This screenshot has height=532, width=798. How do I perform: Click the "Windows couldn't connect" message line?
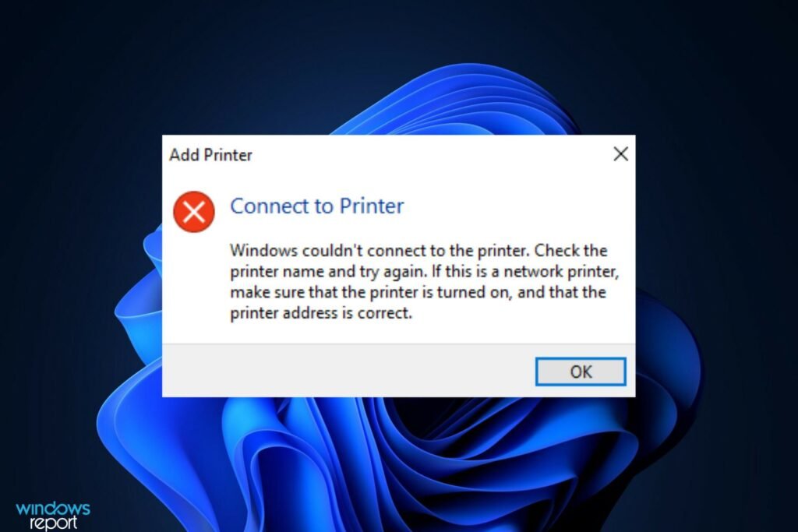(x=418, y=250)
